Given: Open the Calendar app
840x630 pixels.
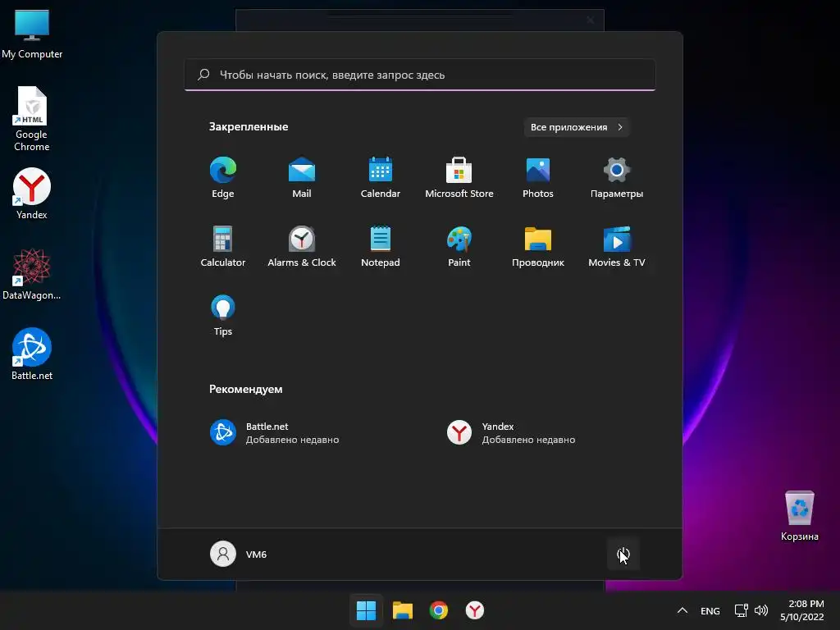Looking at the screenshot, I should (x=381, y=178).
